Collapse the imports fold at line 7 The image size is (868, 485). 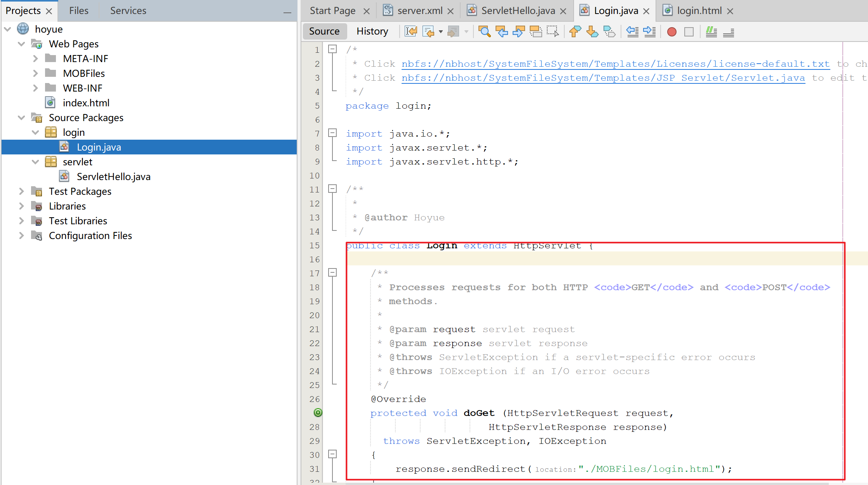(332, 133)
